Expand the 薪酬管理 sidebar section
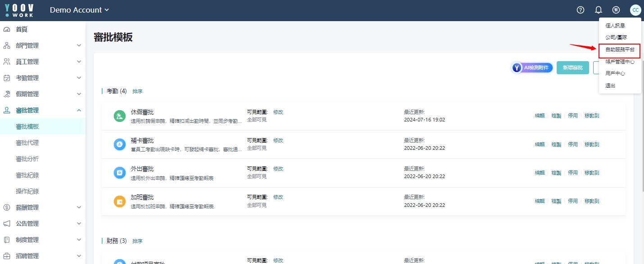644x264 pixels. 42,207
